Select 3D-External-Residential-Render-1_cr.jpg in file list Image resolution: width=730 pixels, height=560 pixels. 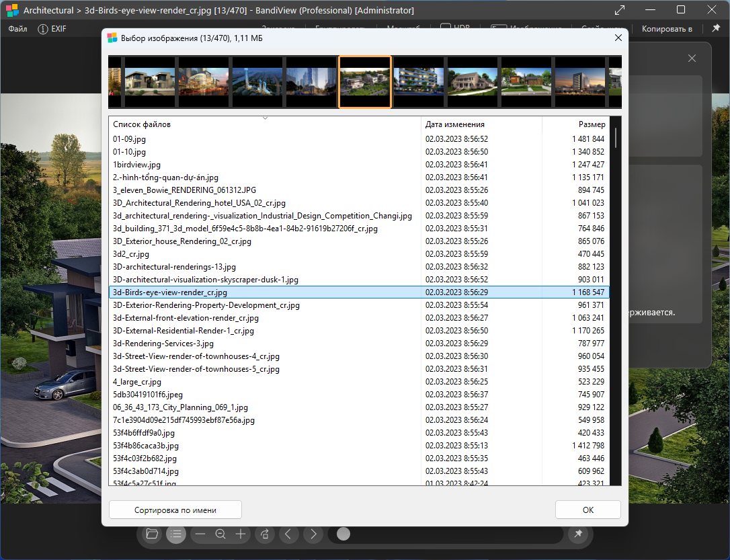click(184, 331)
